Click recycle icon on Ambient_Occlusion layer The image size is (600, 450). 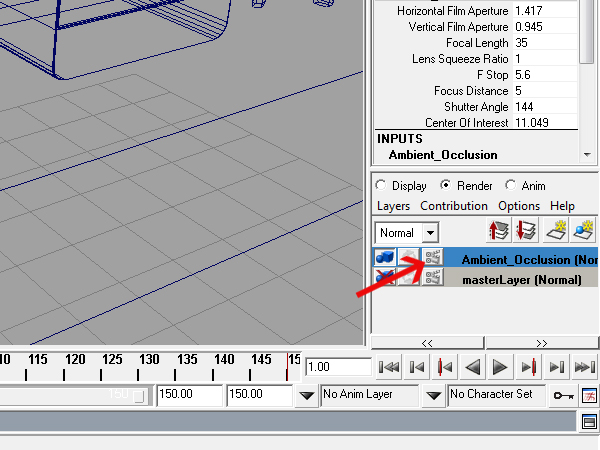coord(409,257)
